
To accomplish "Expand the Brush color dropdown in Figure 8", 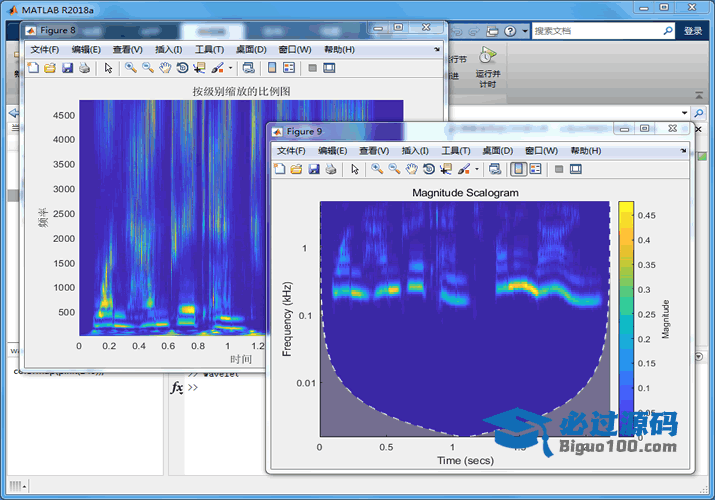I will (x=231, y=68).
